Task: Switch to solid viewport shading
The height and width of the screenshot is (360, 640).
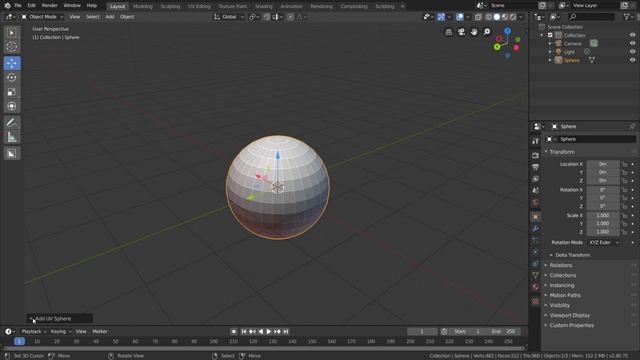Action: pyautogui.click(x=497, y=17)
